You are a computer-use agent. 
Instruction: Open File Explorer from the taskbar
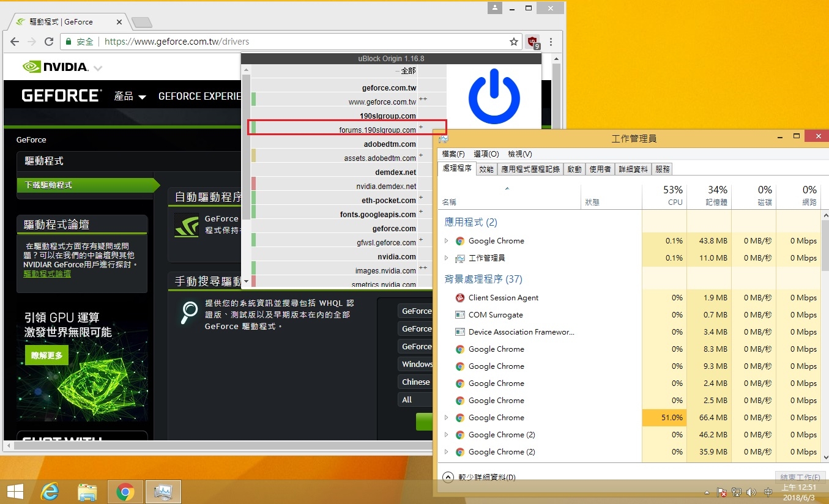pyautogui.click(x=87, y=492)
